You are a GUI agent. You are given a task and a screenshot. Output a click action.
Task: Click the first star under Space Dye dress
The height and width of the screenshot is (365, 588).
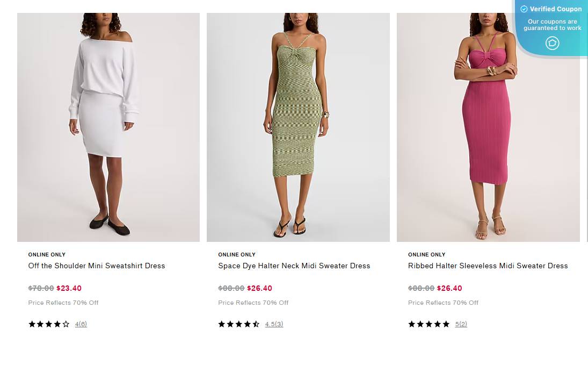pos(222,324)
